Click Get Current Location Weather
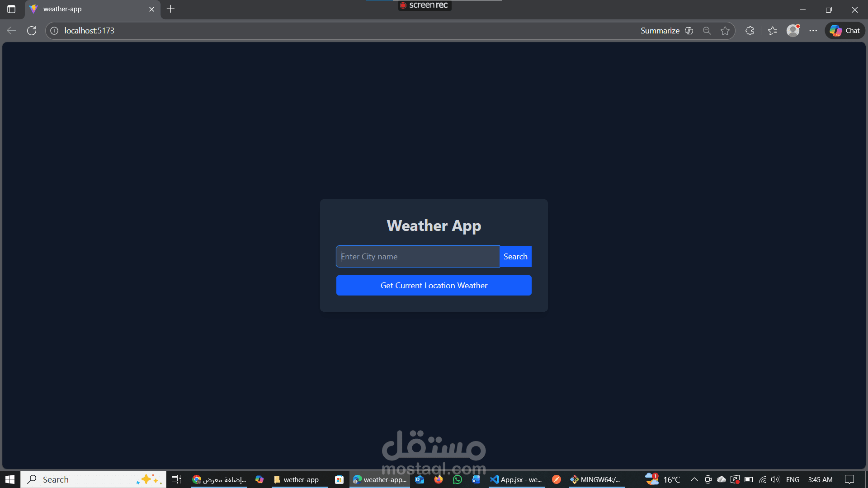The height and width of the screenshot is (488, 868). pos(434,285)
